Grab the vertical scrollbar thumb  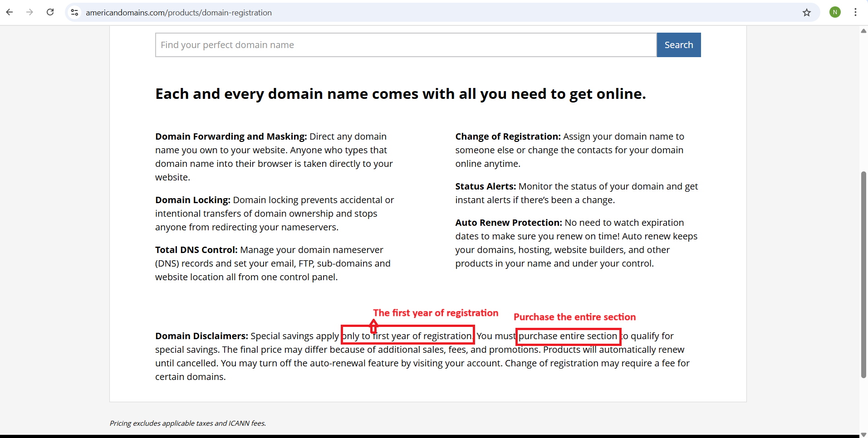[863, 274]
